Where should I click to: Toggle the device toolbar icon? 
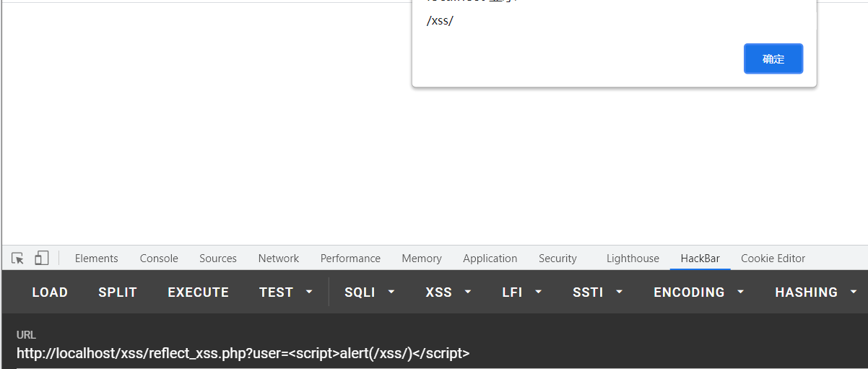[x=41, y=258]
